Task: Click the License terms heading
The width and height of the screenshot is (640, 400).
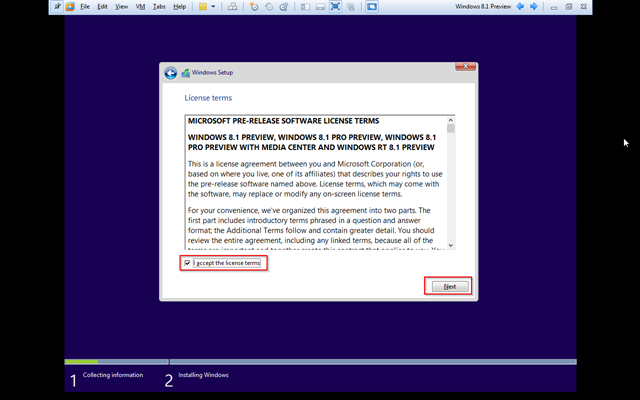Action: tap(208, 98)
